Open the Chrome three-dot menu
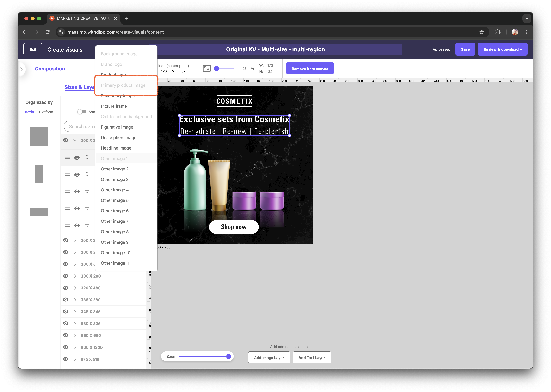 [526, 32]
